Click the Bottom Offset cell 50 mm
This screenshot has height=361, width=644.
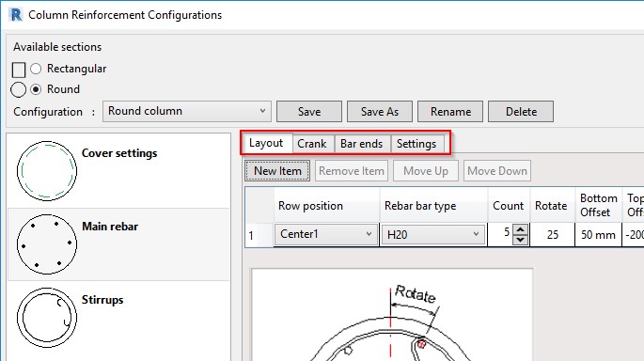coord(599,234)
